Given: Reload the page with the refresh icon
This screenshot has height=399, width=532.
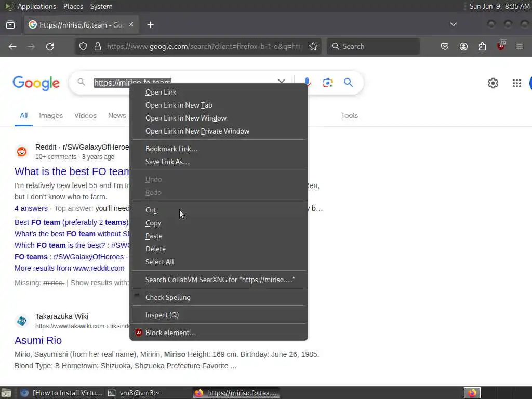Looking at the screenshot, I should click(x=50, y=46).
